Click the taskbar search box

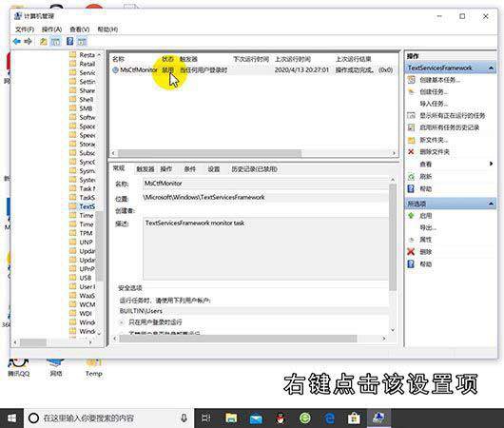pyautogui.click(x=108, y=418)
